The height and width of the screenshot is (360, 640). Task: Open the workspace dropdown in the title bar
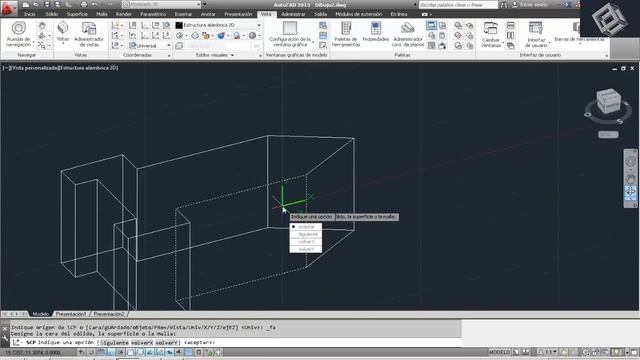pyautogui.click(x=162, y=5)
